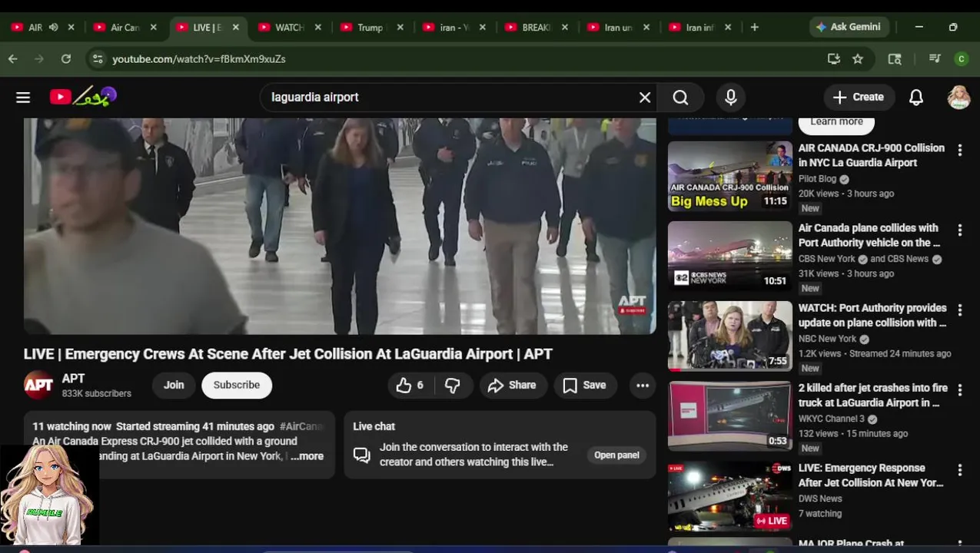The image size is (980, 553).
Task: Click video title text LIVE | Emergency Crews
Action: click(288, 354)
